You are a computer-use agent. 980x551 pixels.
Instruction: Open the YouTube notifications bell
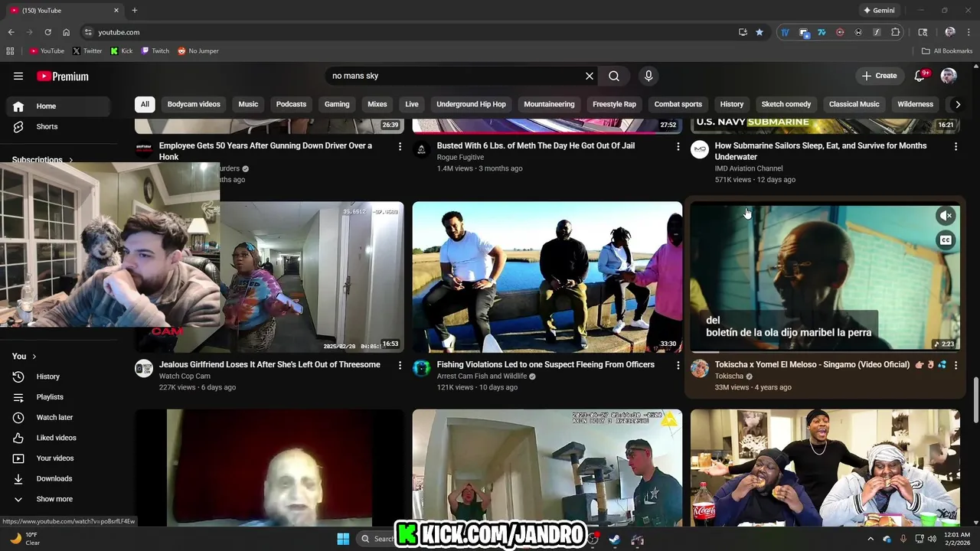pyautogui.click(x=920, y=76)
